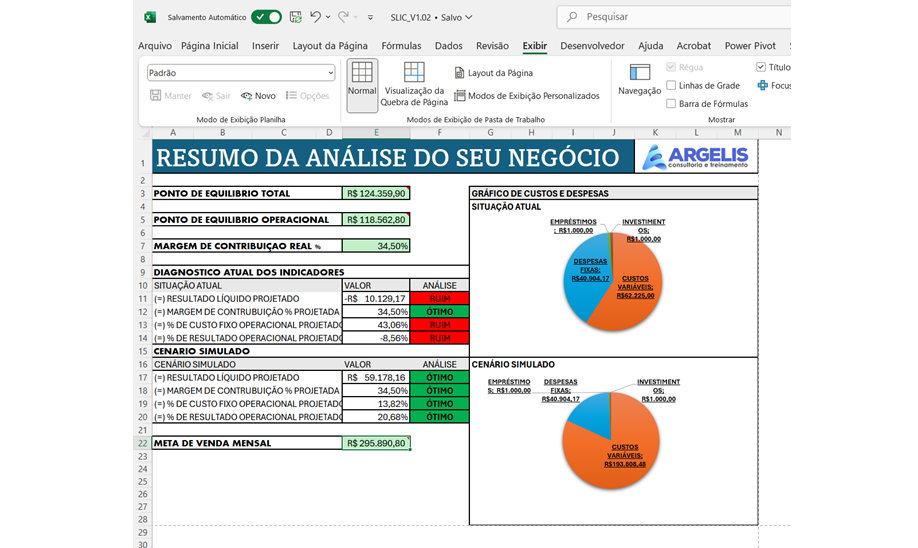Click Manter sheet view button
The image size is (918, 548).
(x=170, y=95)
